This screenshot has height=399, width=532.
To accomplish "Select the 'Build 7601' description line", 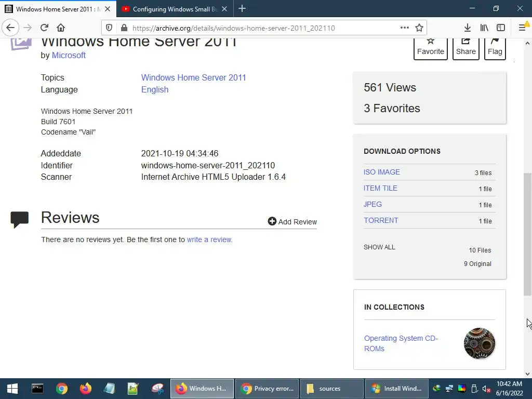I will pyautogui.click(x=58, y=122).
